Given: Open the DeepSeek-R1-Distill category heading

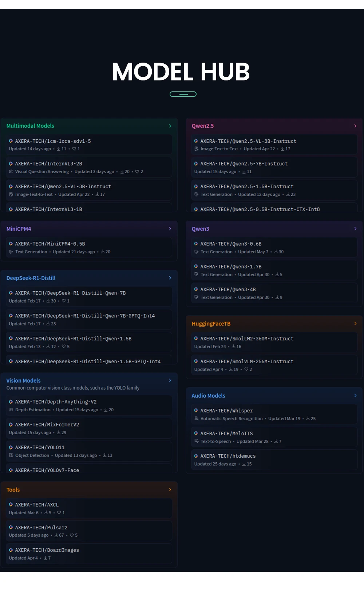Looking at the screenshot, I should [x=31, y=278].
